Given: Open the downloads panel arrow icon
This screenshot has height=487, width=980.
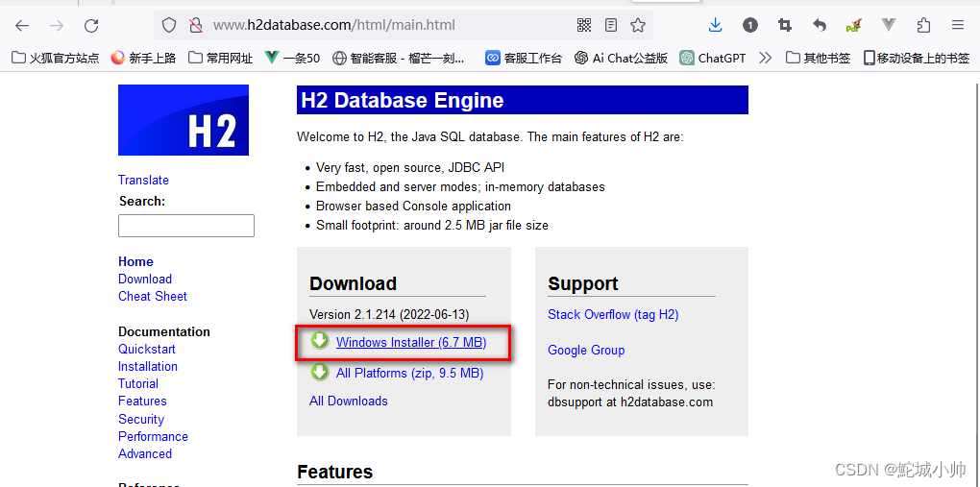Looking at the screenshot, I should [716, 25].
